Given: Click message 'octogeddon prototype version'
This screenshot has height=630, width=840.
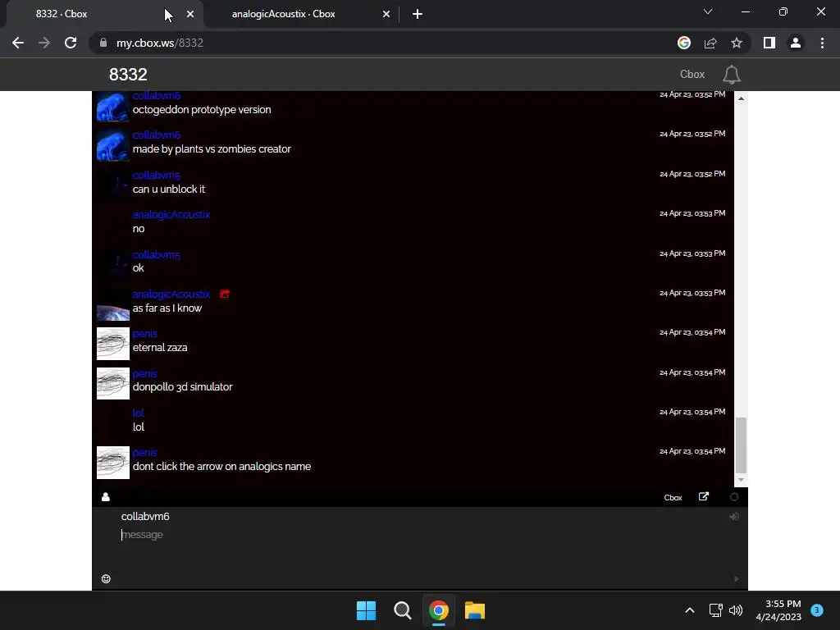Looking at the screenshot, I should 202,110.
